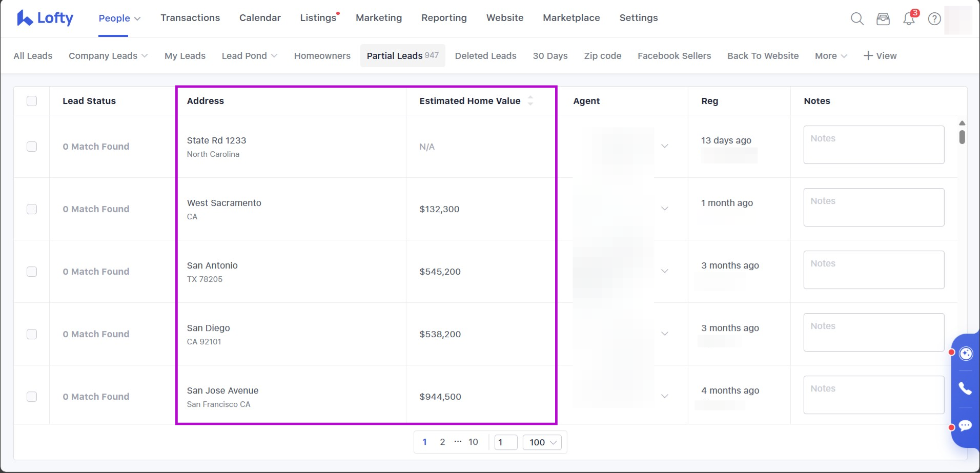
Task: Click the Lofty logo
Action: 45,18
